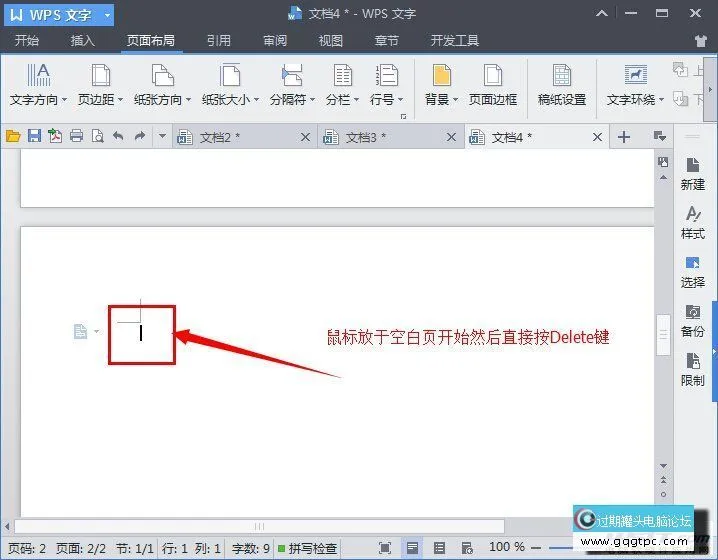Click the horizontal scrollbar thumb
The width and height of the screenshot is (718, 560).
259,526
